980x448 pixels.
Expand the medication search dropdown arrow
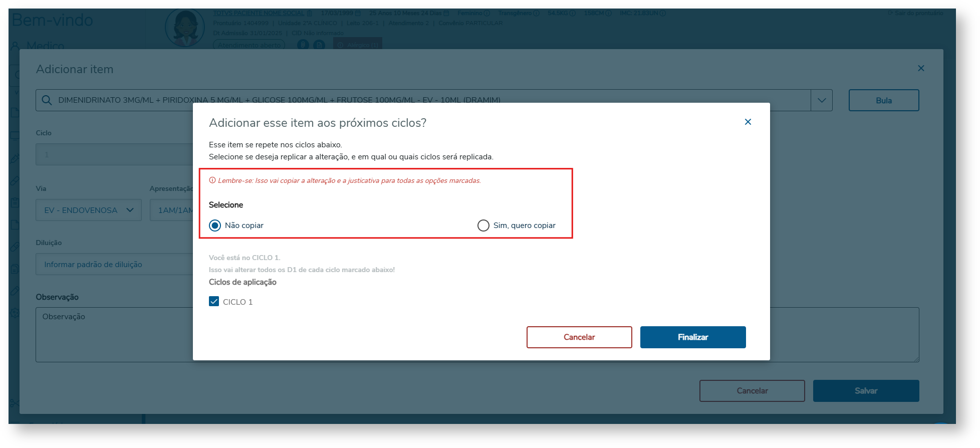pos(822,100)
